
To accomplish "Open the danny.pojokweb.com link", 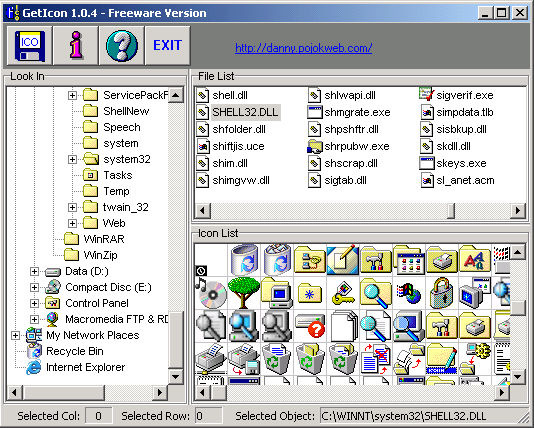I will click(303, 48).
